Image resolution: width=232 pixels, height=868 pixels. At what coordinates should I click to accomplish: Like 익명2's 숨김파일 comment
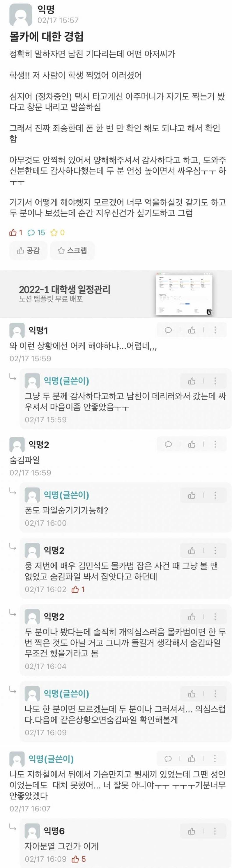[192, 444]
